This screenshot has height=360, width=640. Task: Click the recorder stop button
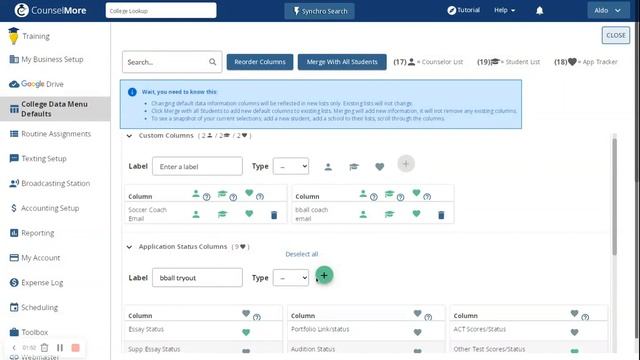coord(76,347)
